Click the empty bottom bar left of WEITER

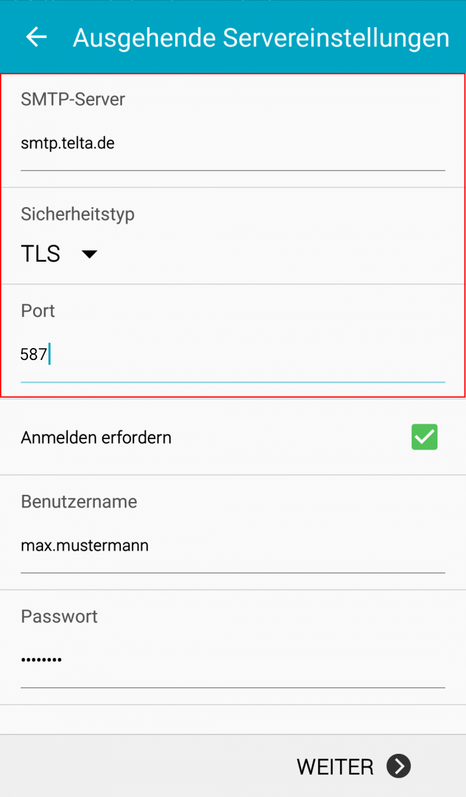147,766
